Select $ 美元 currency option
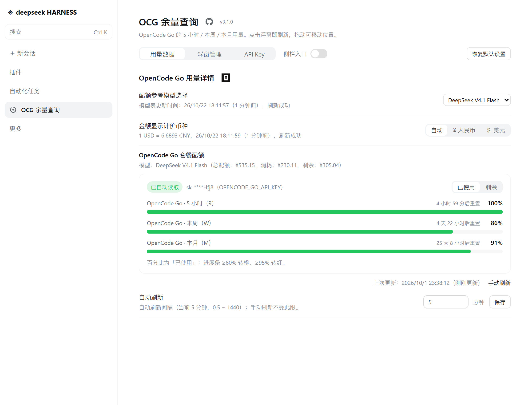532x405 pixels. click(496, 130)
